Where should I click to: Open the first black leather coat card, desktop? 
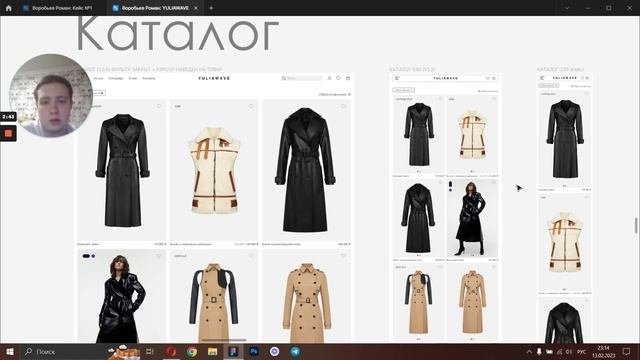[x=122, y=170]
